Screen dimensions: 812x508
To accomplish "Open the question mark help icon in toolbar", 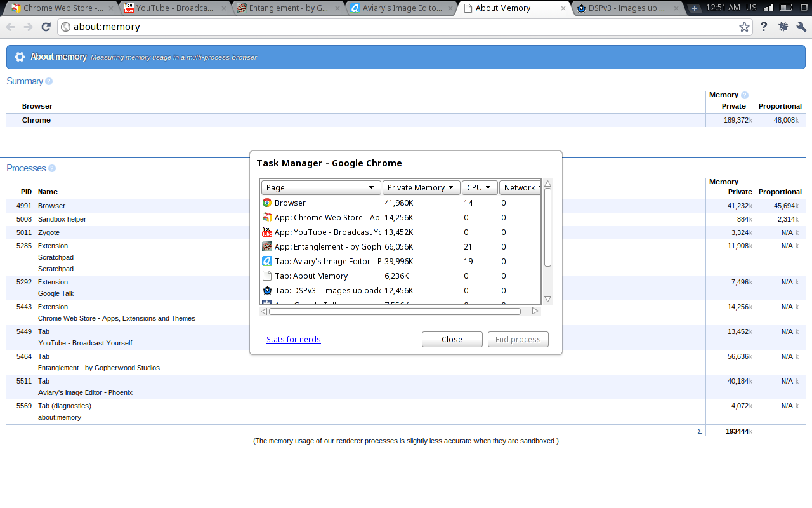I will pos(764,27).
